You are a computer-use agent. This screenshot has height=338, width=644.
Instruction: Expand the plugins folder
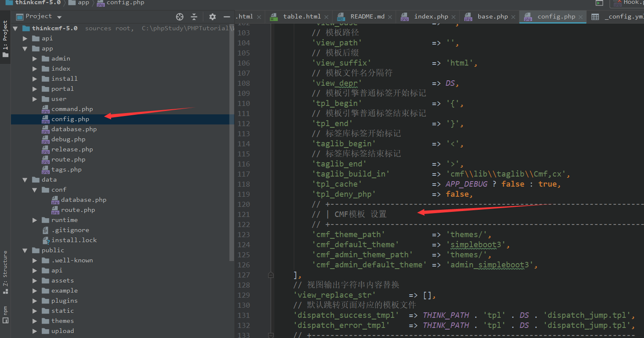(x=35, y=301)
